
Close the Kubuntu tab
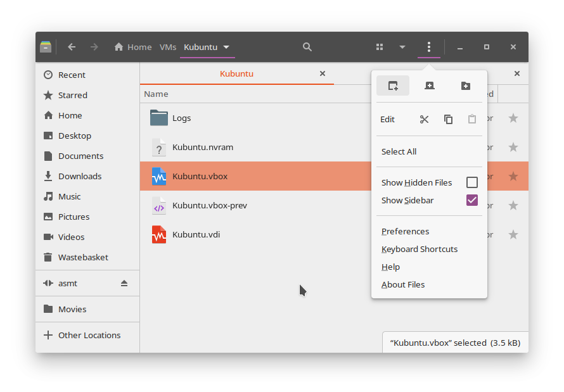pyautogui.click(x=323, y=73)
